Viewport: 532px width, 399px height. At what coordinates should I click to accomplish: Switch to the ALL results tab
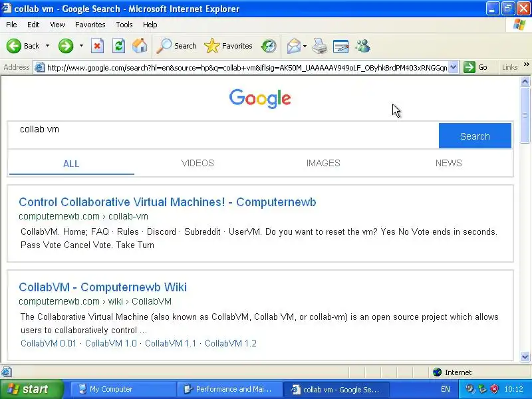tap(71, 164)
